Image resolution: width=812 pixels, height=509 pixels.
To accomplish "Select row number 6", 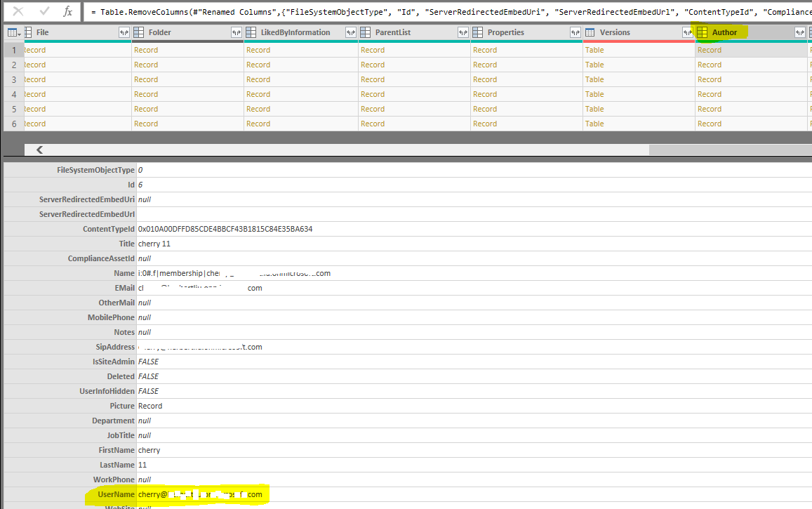I will 14,124.
